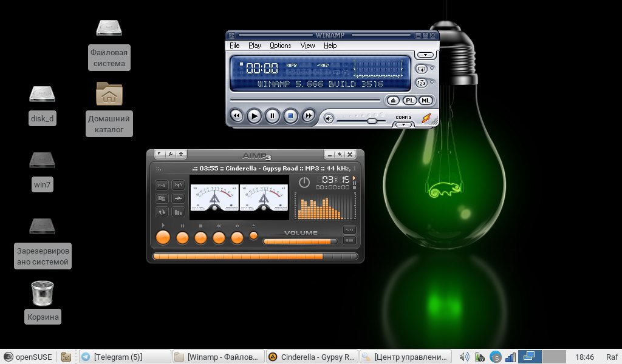Screen dimensions: 622x364
Task: Click AIMP3's small orange Eject button
Action: point(253,235)
